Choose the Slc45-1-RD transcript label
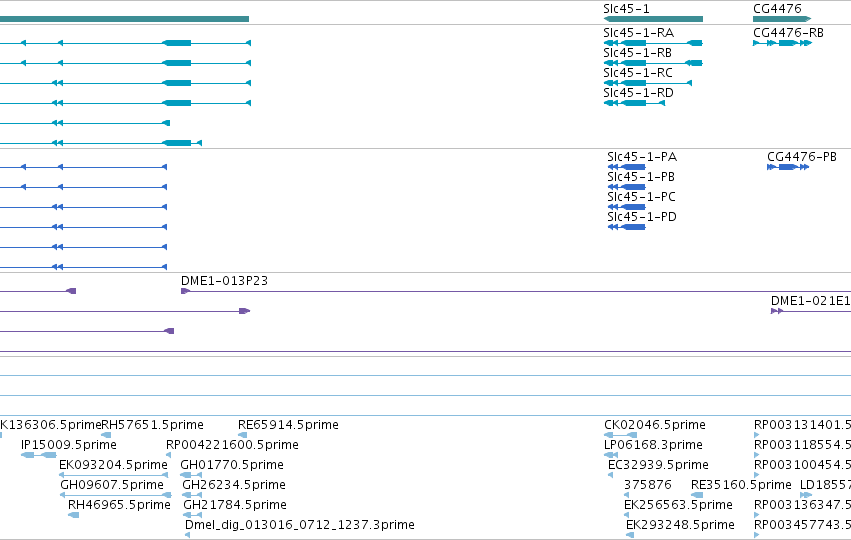The height and width of the screenshot is (540, 851). click(638, 93)
